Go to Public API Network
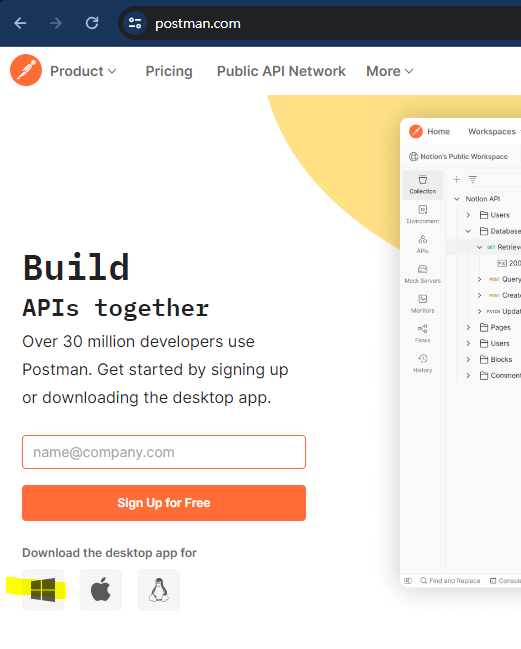The height and width of the screenshot is (649, 521). click(x=281, y=71)
